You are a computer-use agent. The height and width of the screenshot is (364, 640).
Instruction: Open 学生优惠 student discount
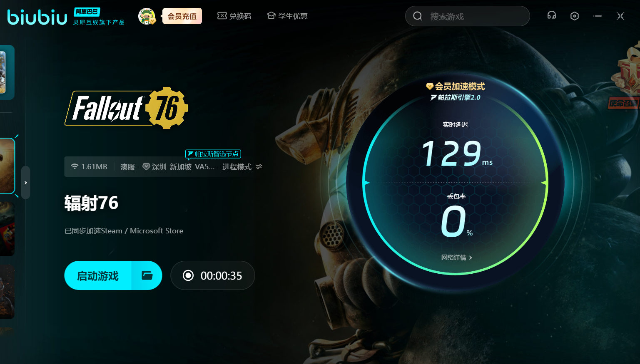coord(287,16)
